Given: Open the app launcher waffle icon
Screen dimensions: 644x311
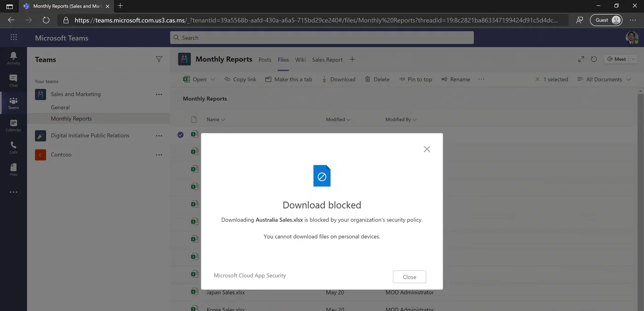Looking at the screenshot, I should click(13, 38).
